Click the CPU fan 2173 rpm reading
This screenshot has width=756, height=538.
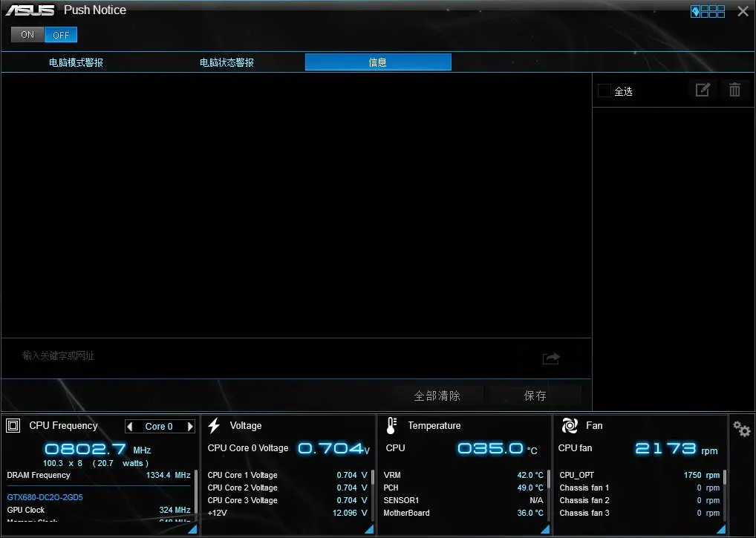676,449
